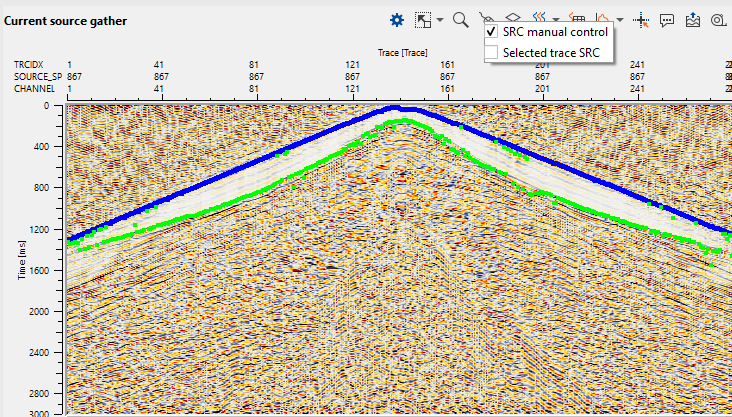This screenshot has height=417, width=732.
Task: Click the Current source gather panel title
Action: tap(65, 20)
